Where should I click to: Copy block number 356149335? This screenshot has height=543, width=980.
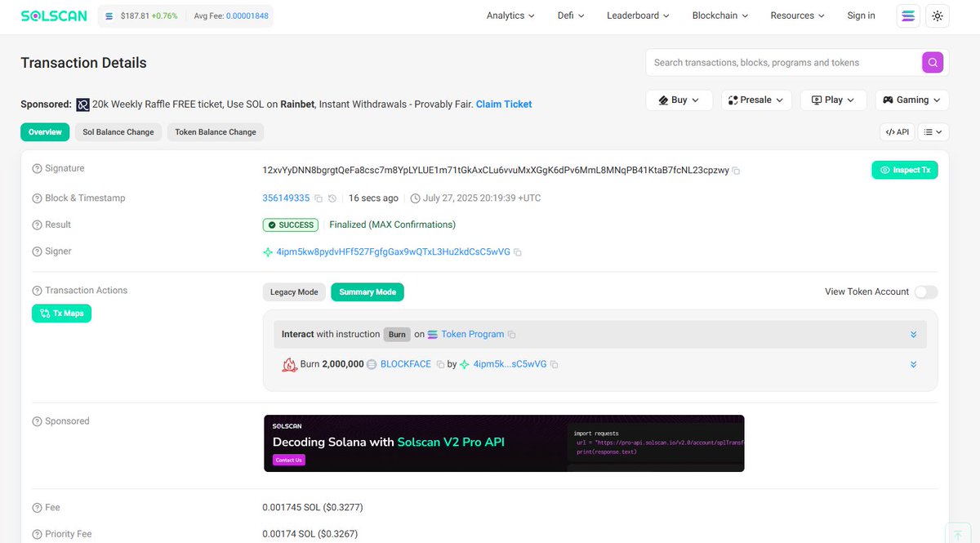318,198
